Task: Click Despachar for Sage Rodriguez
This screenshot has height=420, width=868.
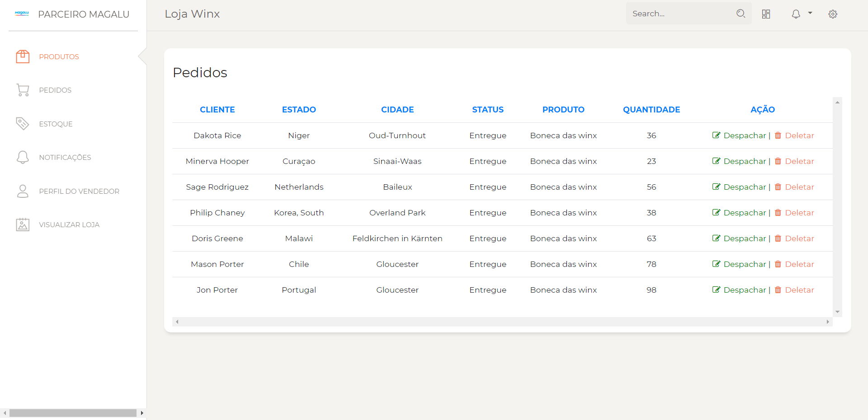Action: [745, 187]
